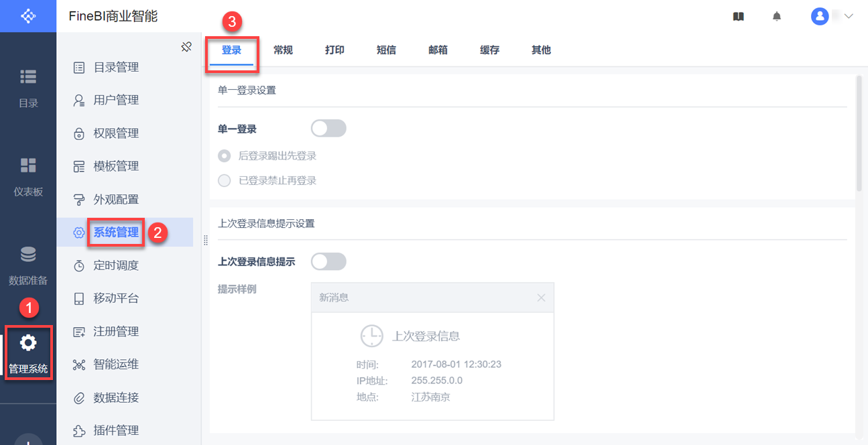
Task: Open notifications bell icon
Action: 777,17
